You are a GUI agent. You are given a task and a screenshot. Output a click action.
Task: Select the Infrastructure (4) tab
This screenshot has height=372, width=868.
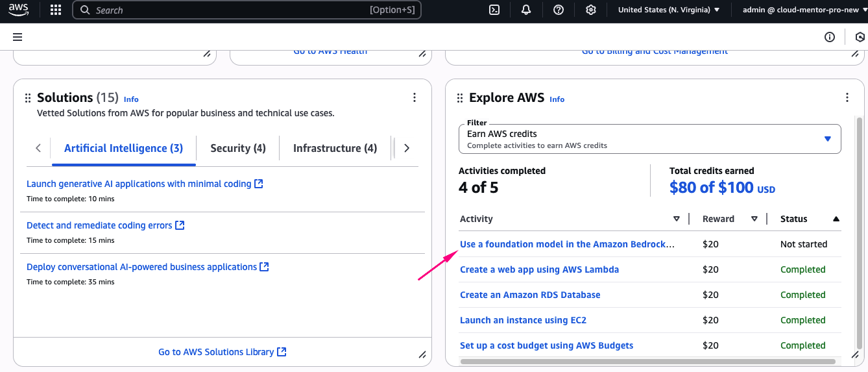(335, 148)
